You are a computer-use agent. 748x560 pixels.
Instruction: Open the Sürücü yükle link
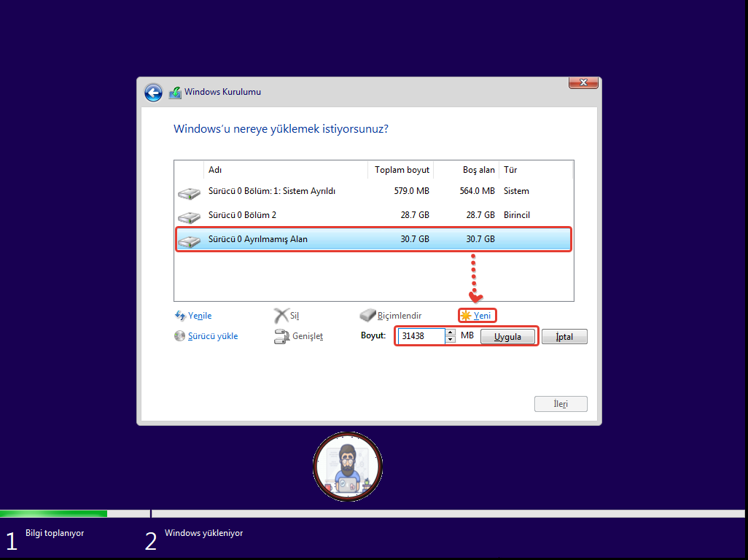click(x=213, y=336)
